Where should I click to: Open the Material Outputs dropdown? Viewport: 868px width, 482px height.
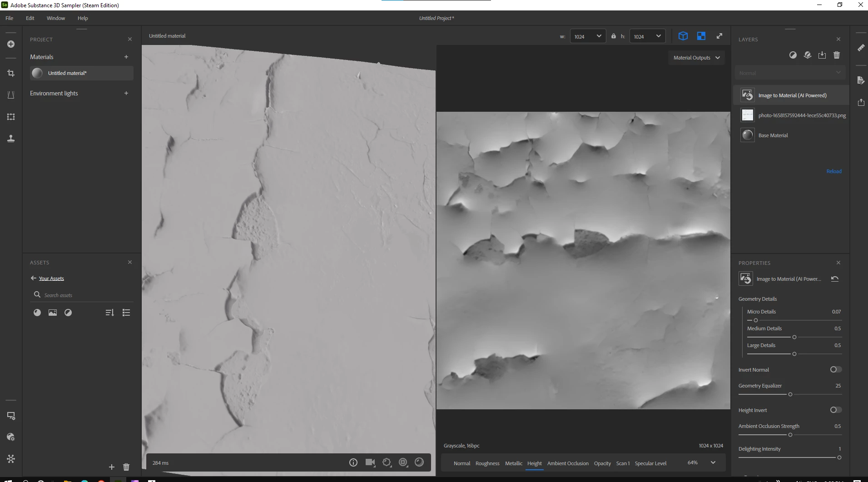pyautogui.click(x=696, y=58)
